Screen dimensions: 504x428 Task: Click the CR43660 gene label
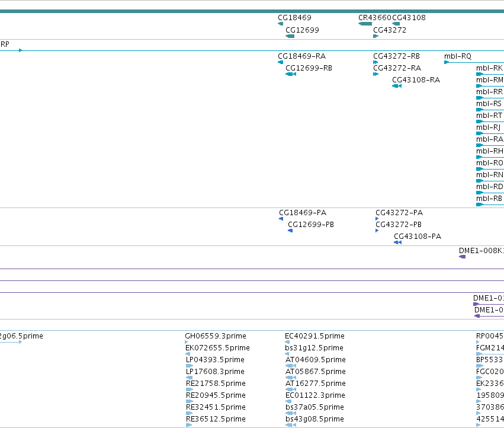(375, 18)
